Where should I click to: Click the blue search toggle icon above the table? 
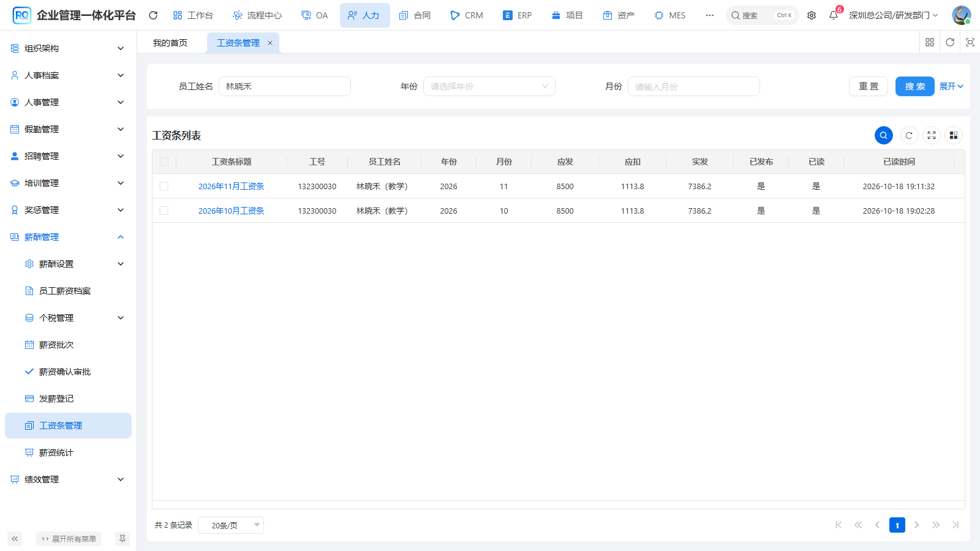tap(884, 135)
